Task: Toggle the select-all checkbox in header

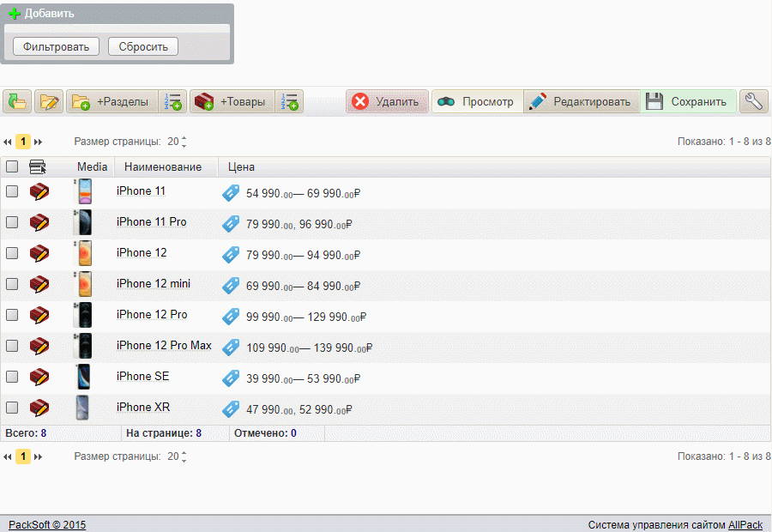Action: tap(12, 166)
